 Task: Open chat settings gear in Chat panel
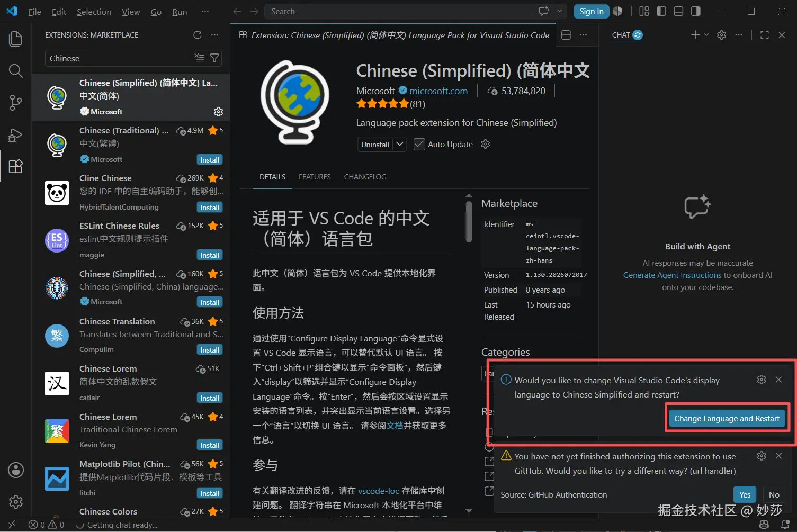point(721,35)
